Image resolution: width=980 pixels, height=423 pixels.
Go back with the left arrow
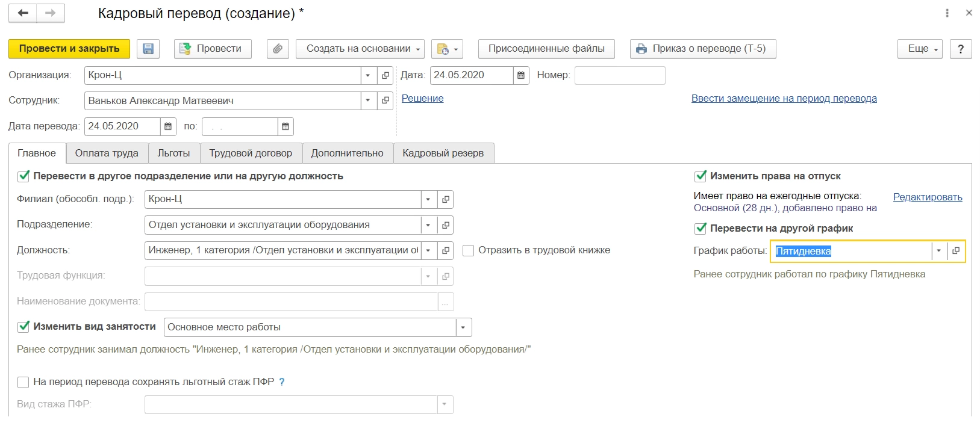(x=23, y=13)
